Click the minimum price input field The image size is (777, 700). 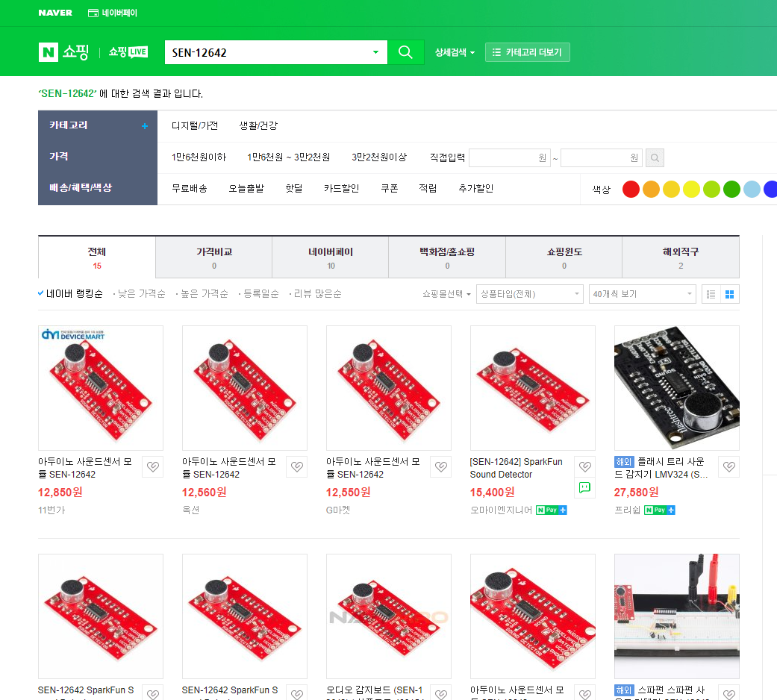pos(509,157)
